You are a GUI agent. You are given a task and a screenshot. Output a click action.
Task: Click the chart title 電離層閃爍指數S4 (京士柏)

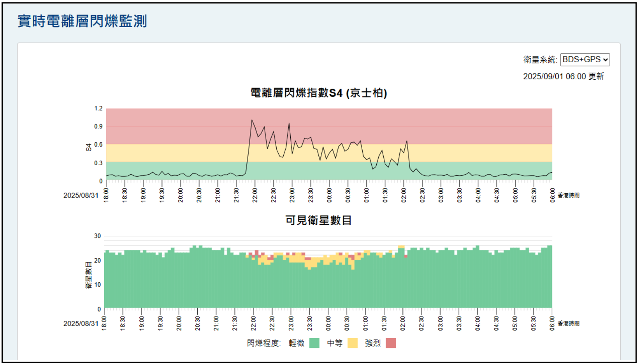[x=319, y=93]
